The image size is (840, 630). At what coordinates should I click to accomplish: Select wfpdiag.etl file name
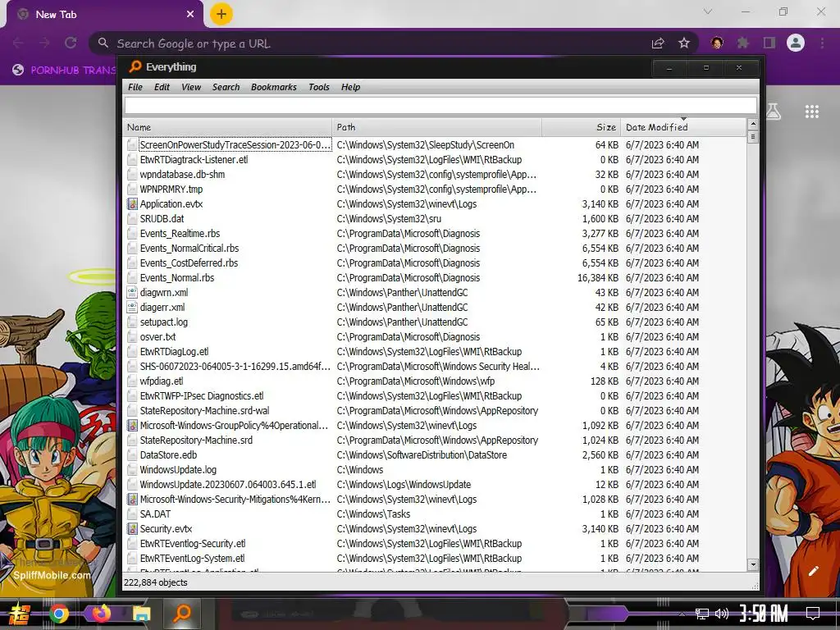(x=162, y=381)
